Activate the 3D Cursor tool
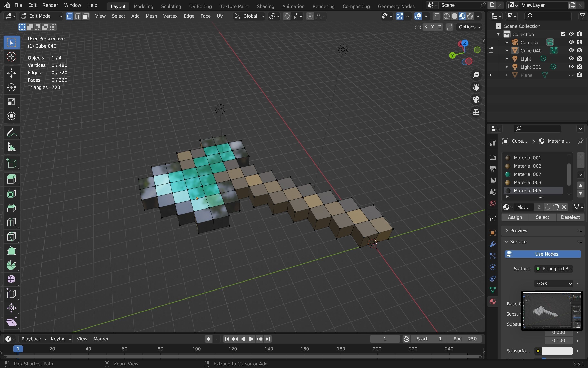The image size is (588, 368). pyautogui.click(x=11, y=57)
